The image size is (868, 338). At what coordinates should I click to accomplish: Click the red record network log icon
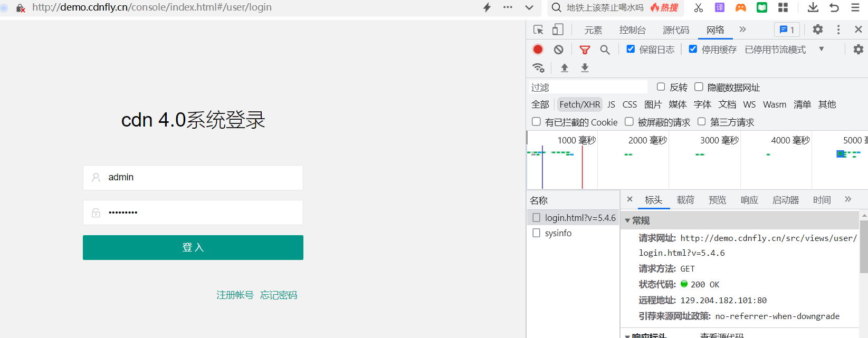point(538,49)
